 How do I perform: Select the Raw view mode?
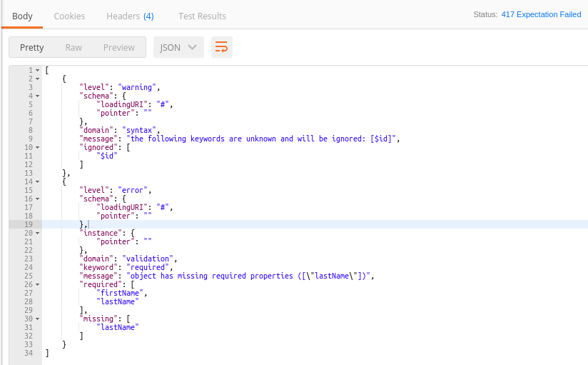(x=73, y=47)
